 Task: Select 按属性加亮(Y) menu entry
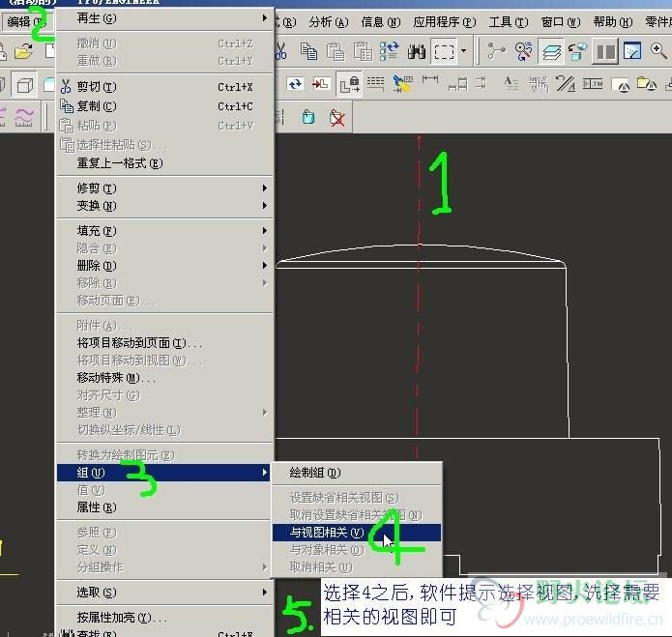164,618
